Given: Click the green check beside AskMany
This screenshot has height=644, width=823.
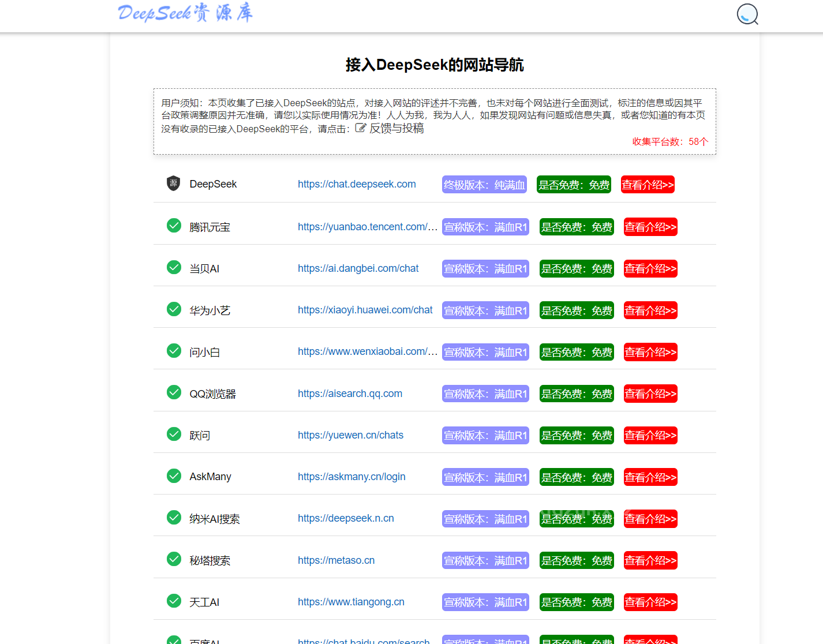Looking at the screenshot, I should 174,475.
